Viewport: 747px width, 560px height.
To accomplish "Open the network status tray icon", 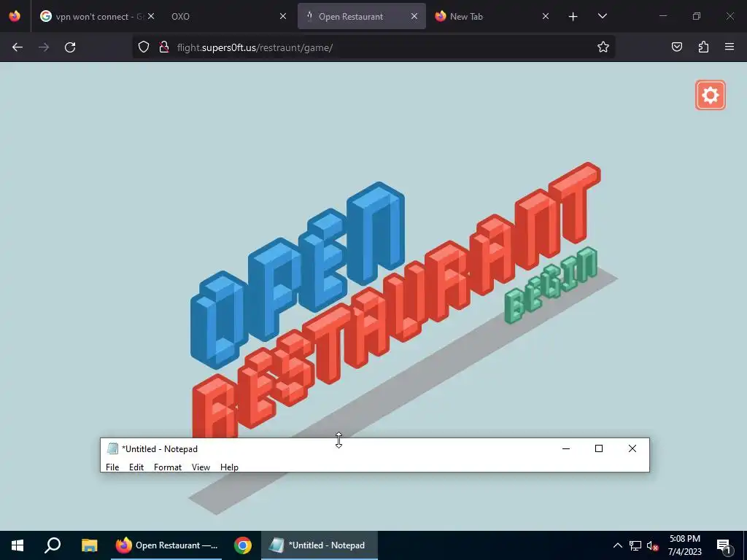I will 635,545.
